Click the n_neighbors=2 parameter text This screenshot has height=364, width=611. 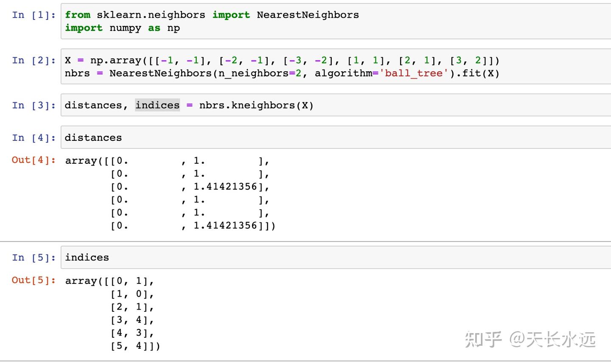(260, 73)
